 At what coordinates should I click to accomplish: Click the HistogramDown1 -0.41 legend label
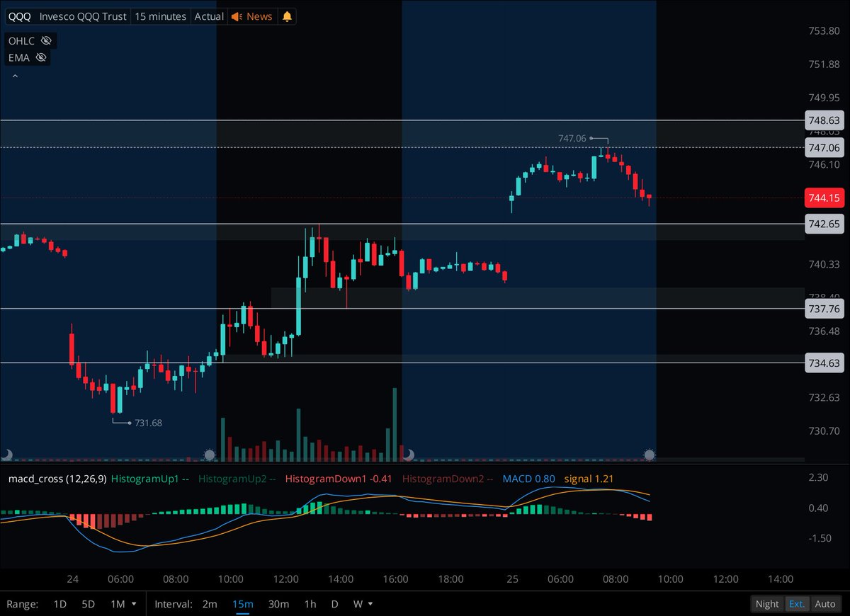tap(339, 479)
